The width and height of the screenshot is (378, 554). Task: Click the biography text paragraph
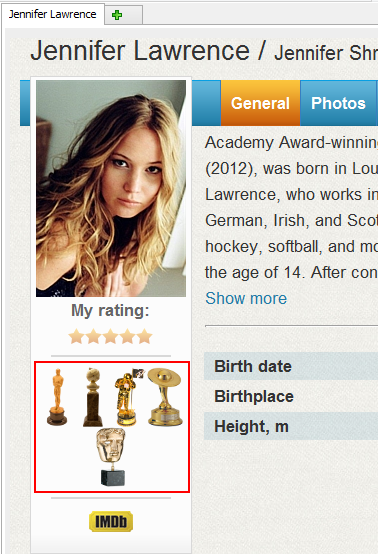click(x=291, y=207)
